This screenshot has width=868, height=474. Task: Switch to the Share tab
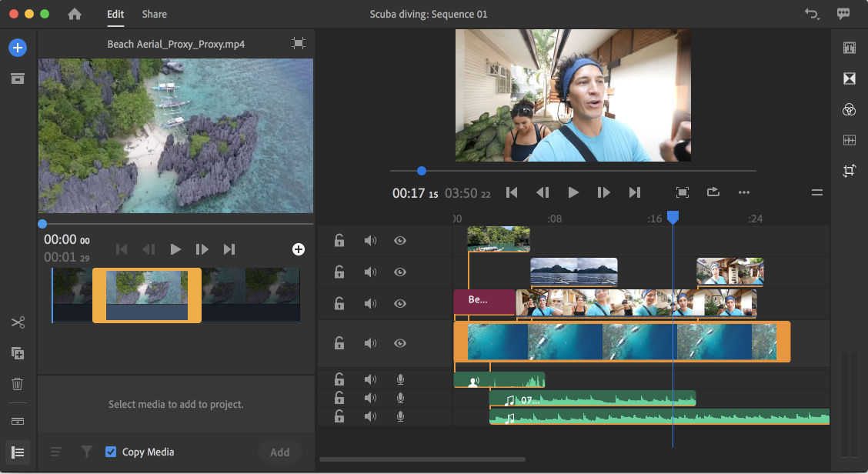154,13
